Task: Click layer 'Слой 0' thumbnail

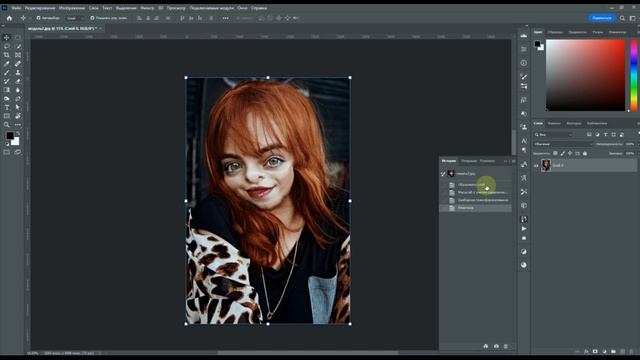Action: (x=546, y=165)
